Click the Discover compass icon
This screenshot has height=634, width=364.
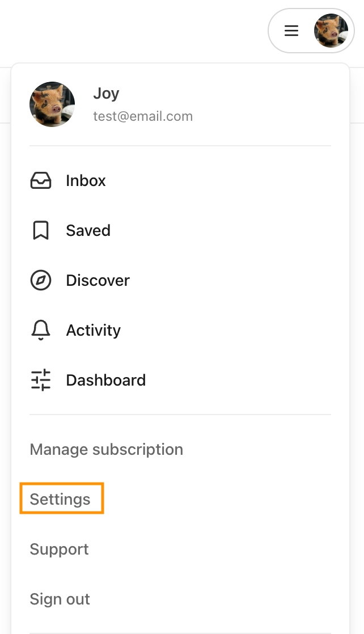[41, 280]
